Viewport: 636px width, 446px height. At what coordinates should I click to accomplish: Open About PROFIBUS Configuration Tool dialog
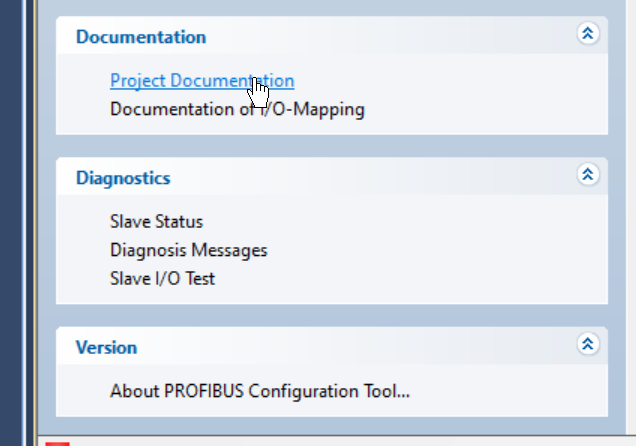[x=260, y=391]
